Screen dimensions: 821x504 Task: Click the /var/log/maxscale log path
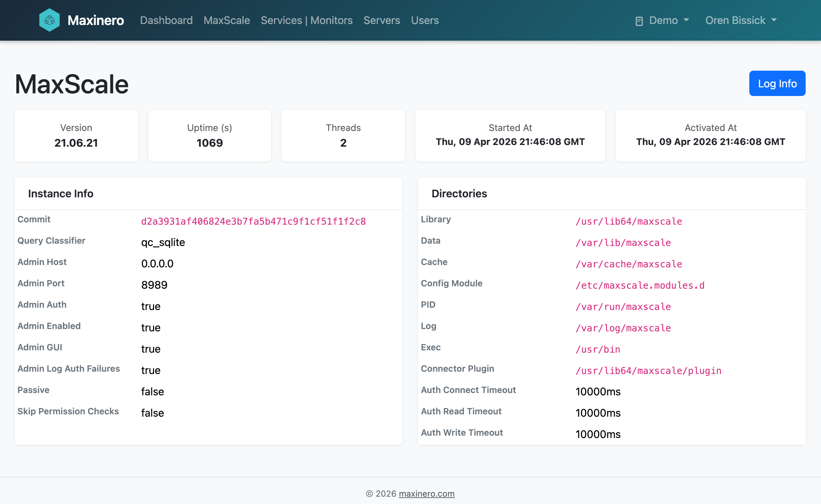pos(623,328)
